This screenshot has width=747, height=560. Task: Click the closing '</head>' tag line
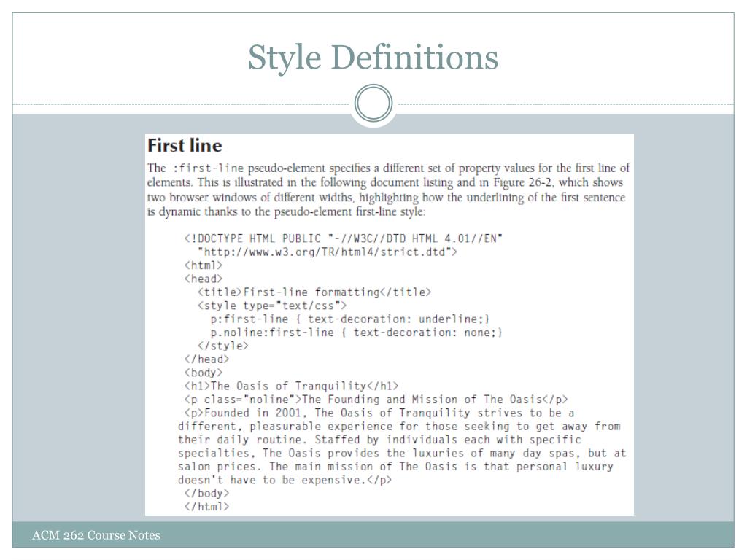coord(206,359)
